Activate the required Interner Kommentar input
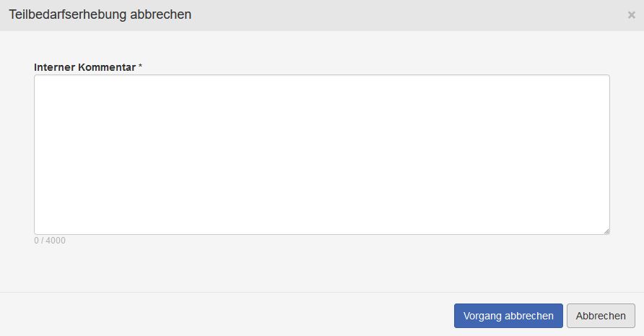Screen dimensions: 644x336 point(321,154)
